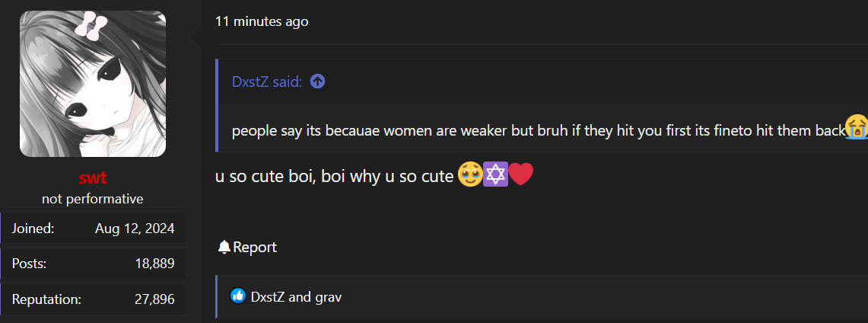Click 'DxstZ said:' quote header link
The image size is (868, 323).
pyautogui.click(x=267, y=82)
